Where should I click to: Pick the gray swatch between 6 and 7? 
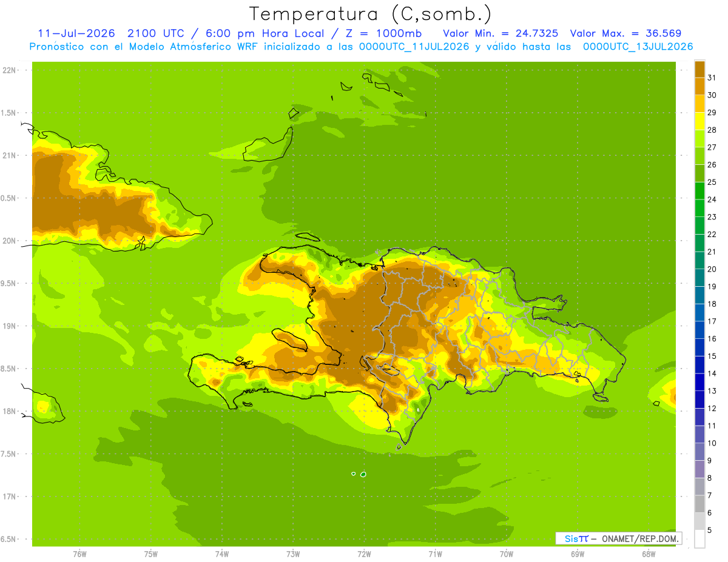pos(699,504)
